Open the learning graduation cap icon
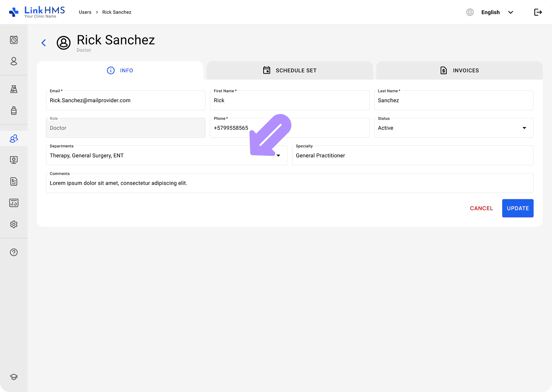 14,376
